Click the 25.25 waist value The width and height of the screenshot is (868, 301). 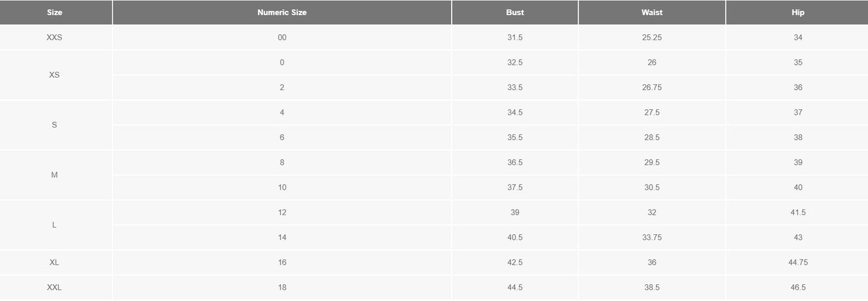pyautogui.click(x=652, y=37)
